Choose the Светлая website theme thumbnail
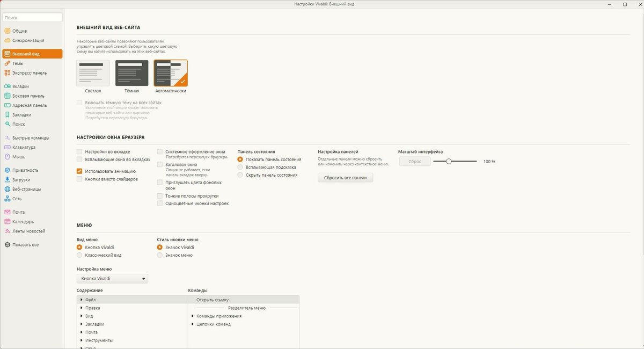 click(x=93, y=73)
